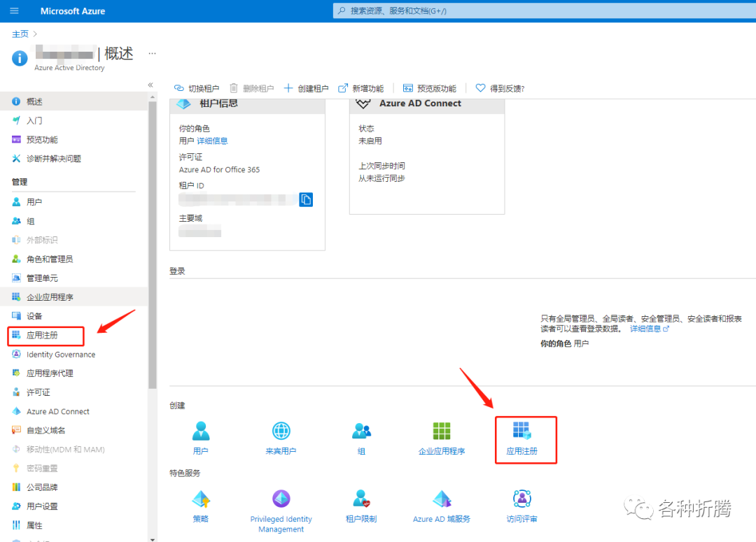Open 诊断并解决问题 sidebar item
The width and height of the screenshot is (756, 542).
coord(73,159)
